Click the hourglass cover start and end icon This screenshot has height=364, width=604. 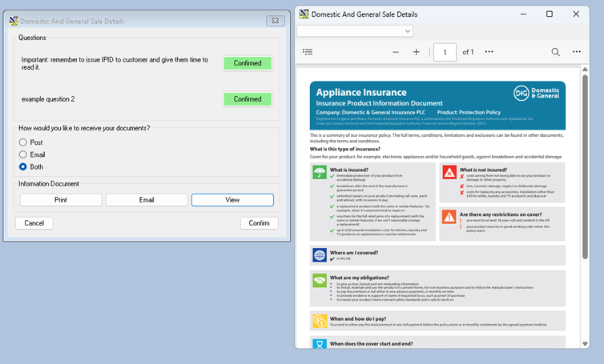point(320,344)
